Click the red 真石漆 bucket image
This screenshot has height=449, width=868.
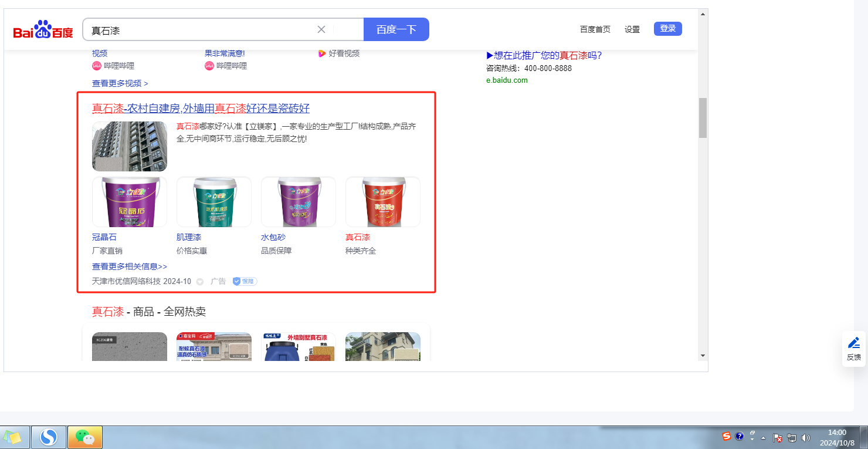point(383,202)
